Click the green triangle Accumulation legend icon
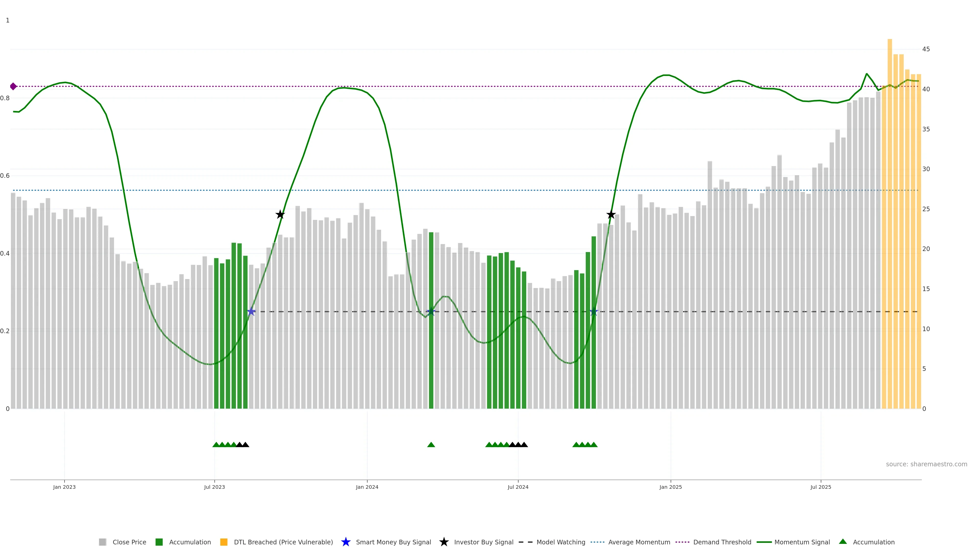The width and height of the screenshot is (980, 551). 843,542
